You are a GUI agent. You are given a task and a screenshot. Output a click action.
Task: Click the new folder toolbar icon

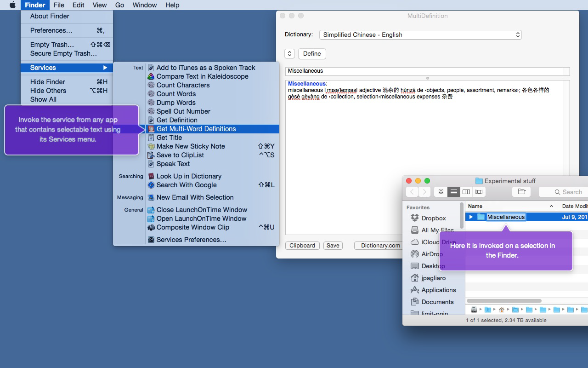point(521,192)
